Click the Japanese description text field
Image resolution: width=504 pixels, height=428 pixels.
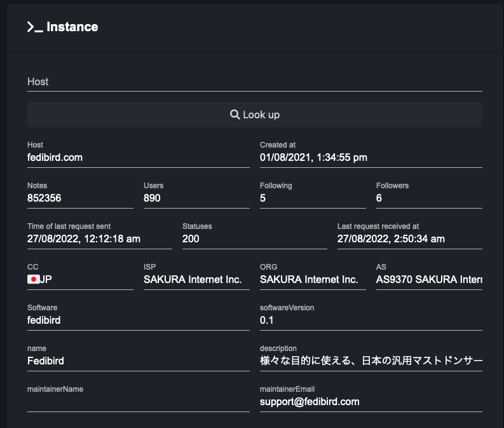point(371,361)
